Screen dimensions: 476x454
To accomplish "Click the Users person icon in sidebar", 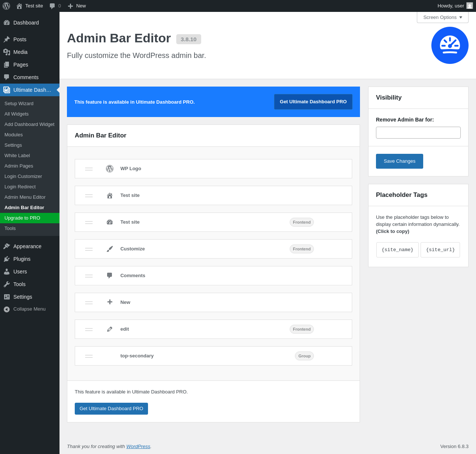I will [7, 272].
